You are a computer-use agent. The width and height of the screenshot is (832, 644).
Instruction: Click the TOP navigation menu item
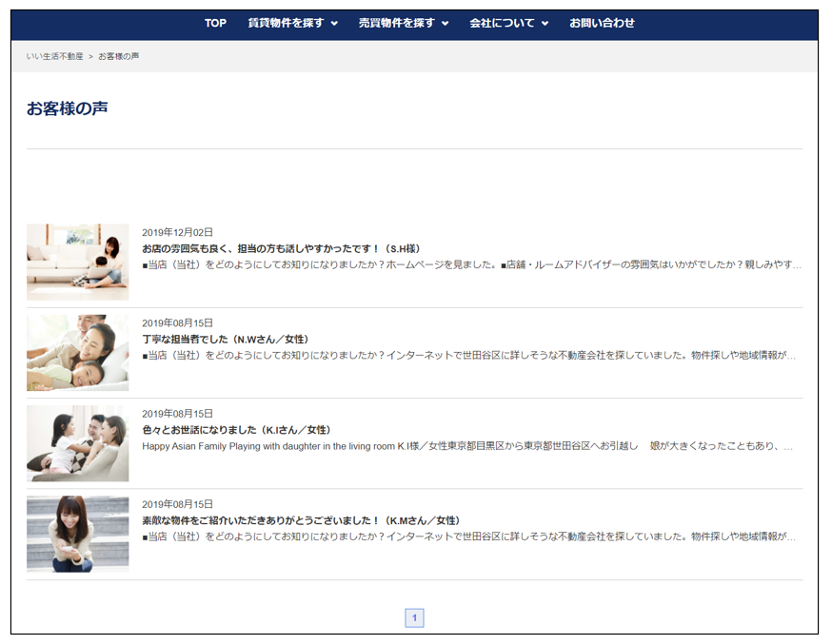click(x=215, y=23)
